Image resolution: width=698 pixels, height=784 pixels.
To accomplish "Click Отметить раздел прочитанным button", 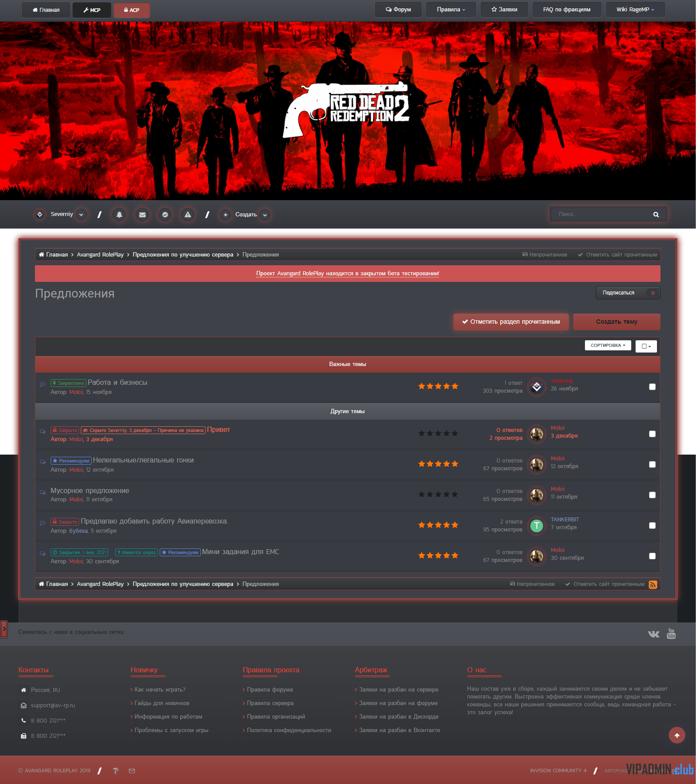I will (x=511, y=322).
